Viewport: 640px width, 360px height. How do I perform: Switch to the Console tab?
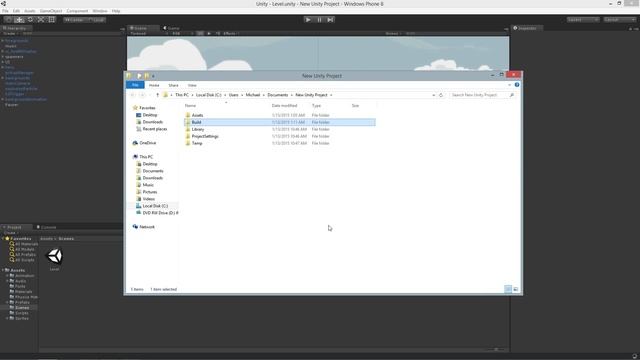point(47,227)
